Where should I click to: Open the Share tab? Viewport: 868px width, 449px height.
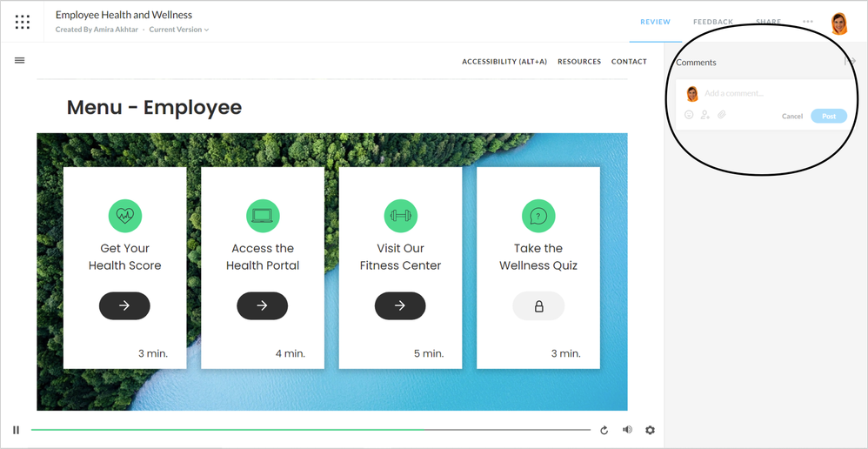pyautogui.click(x=768, y=22)
